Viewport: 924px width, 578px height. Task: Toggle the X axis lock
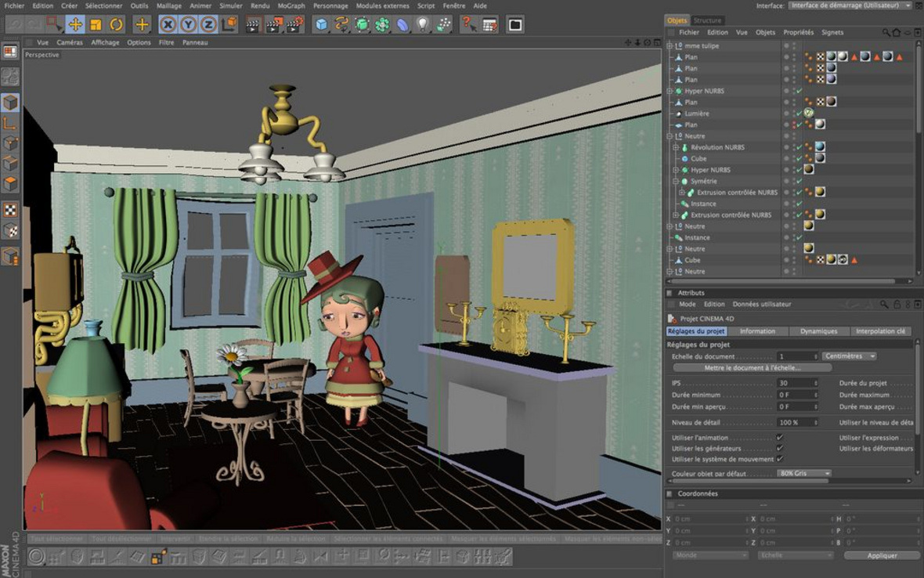[x=168, y=24]
